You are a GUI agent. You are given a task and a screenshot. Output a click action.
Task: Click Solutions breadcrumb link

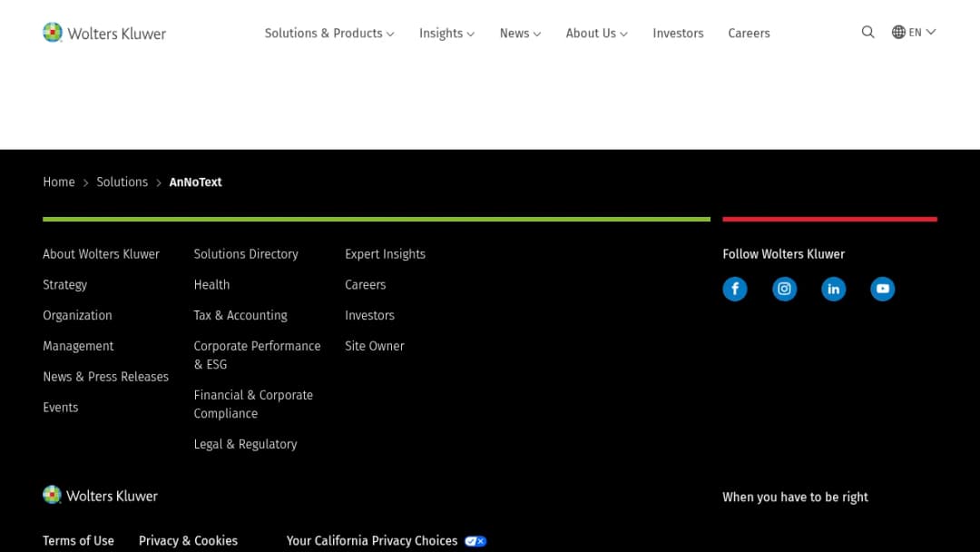pyautogui.click(x=122, y=182)
